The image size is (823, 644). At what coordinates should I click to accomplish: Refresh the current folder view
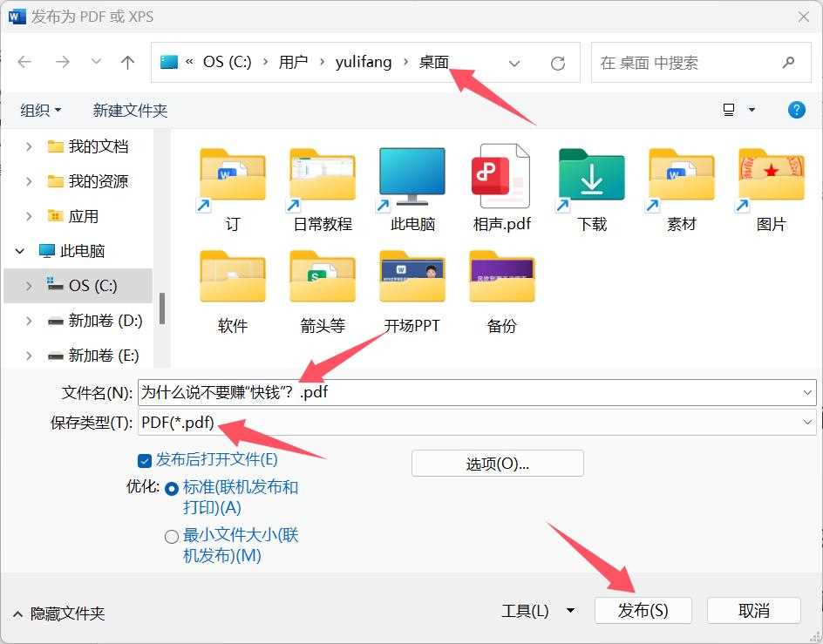click(x=558, y=62)
